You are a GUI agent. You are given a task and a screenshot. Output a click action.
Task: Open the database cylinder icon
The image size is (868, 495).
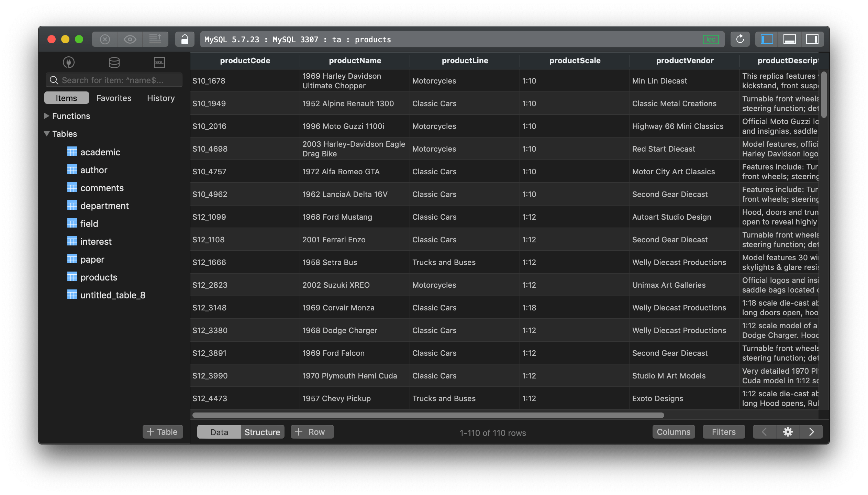click(x=114, y=62)
